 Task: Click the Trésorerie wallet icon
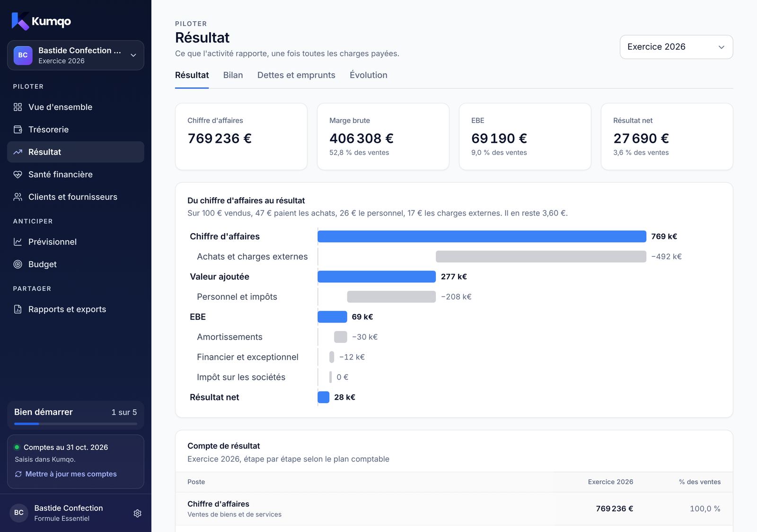click(x=18, y=130)
